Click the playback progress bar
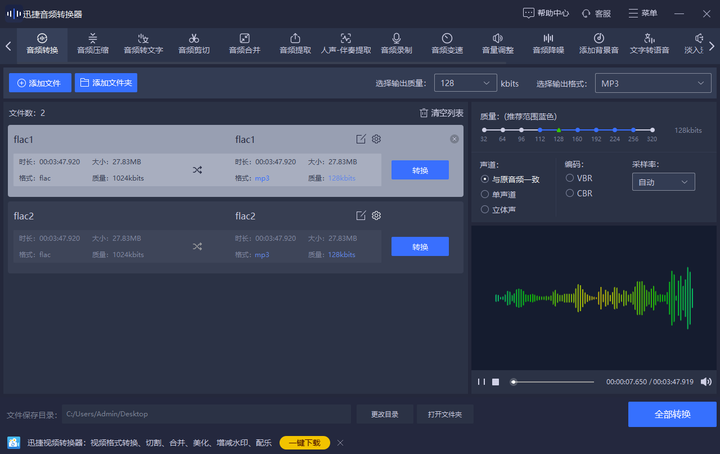This screenshot has width=720, height=454. (552, 382)
